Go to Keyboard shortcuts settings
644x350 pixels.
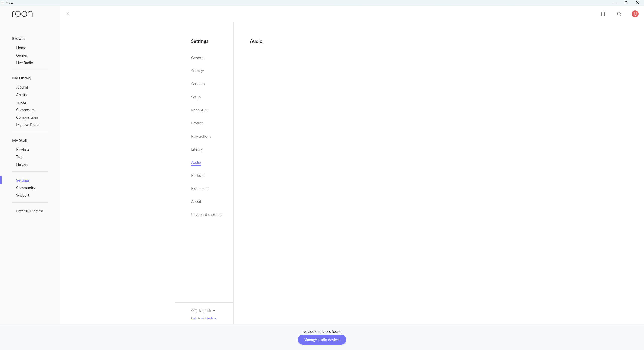[207, 214]
